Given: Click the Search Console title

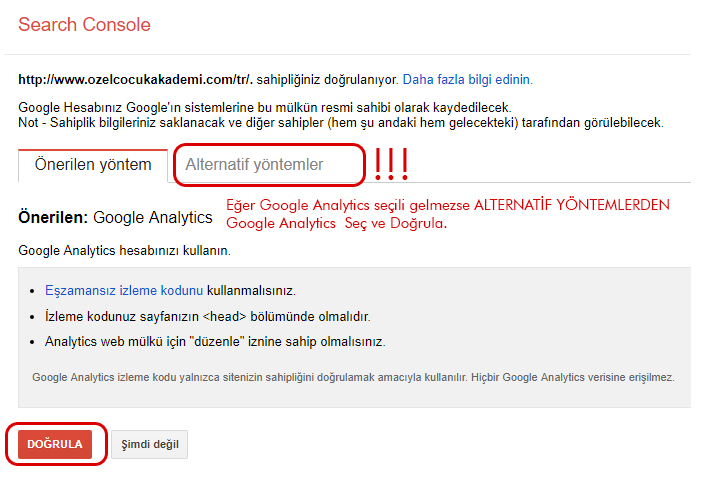Looking at the screenshot, I should point(84,24).
